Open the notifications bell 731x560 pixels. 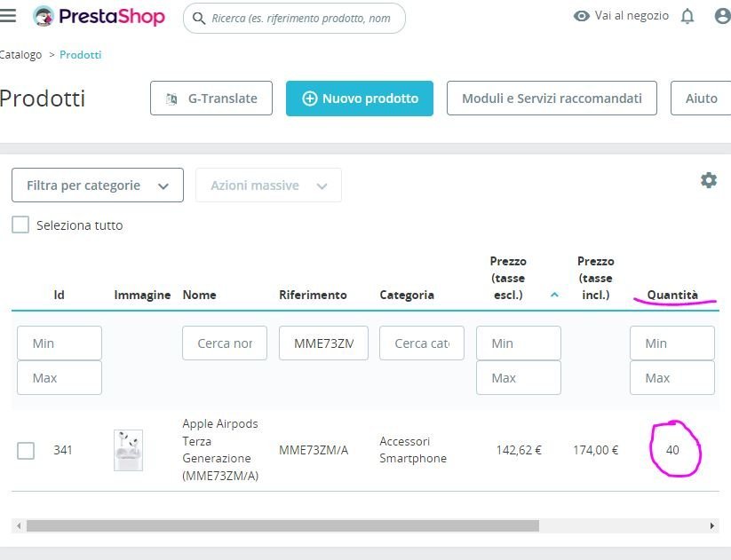point(687,16)
